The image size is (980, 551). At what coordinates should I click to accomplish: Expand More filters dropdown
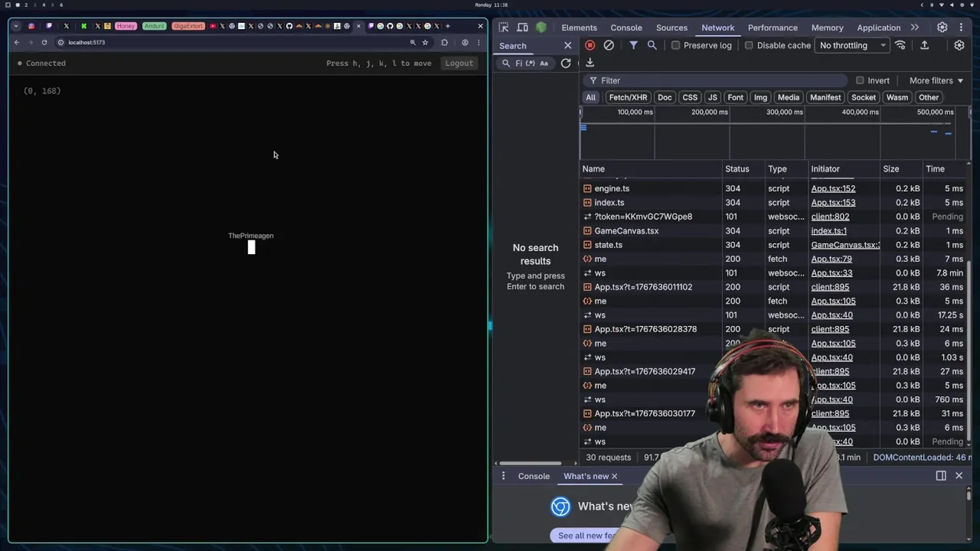click(936, 80)
